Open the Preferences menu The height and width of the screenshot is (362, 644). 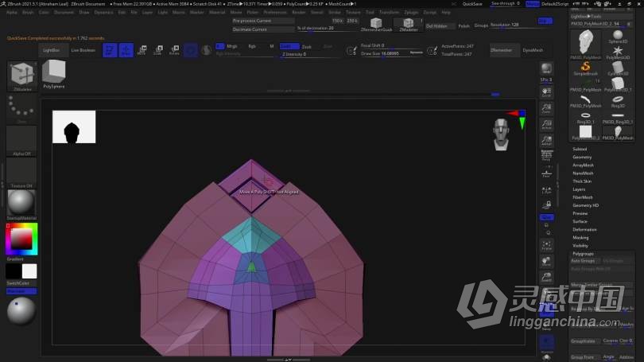[x=275, y=12]
